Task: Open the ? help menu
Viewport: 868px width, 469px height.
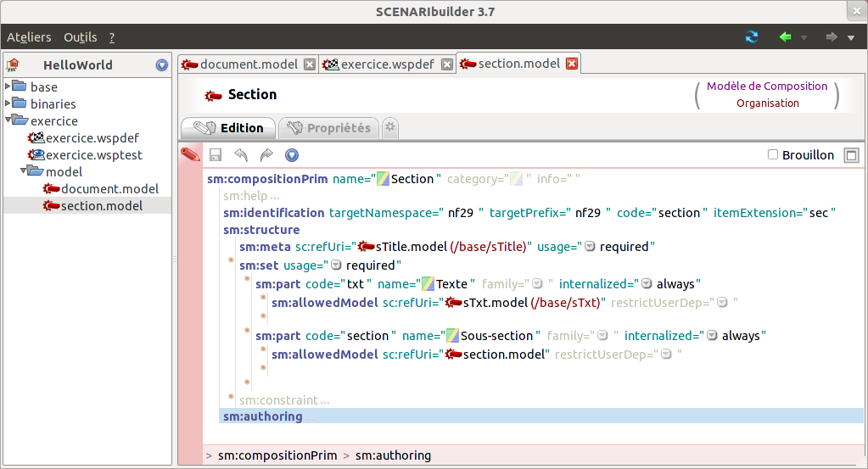Action: (x=112, y=37)
